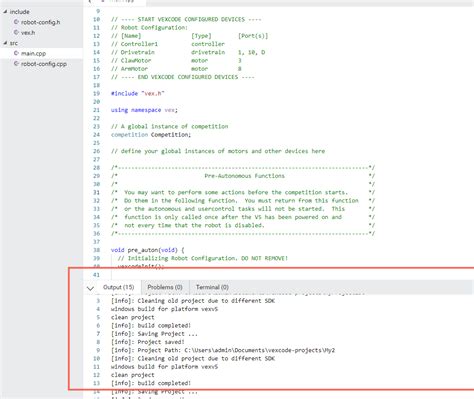
Task: Click the '// ClawMotor' configuration comment line
Action: [x=176, y=61]
